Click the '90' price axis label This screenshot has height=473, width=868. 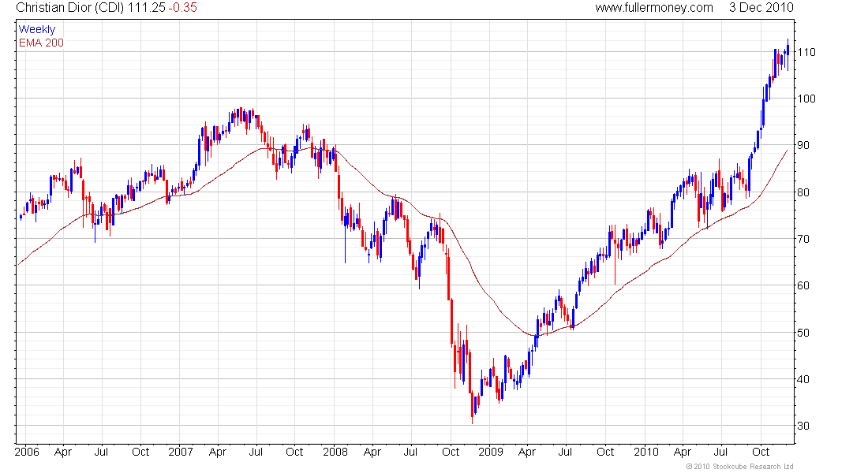[x=803, y=145]
